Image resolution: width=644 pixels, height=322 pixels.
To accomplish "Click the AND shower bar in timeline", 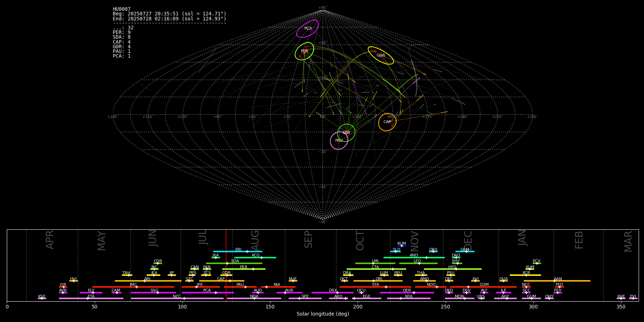I will tap(414, 258).
